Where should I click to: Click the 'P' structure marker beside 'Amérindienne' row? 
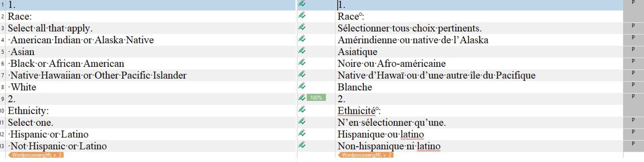(633, 38)
